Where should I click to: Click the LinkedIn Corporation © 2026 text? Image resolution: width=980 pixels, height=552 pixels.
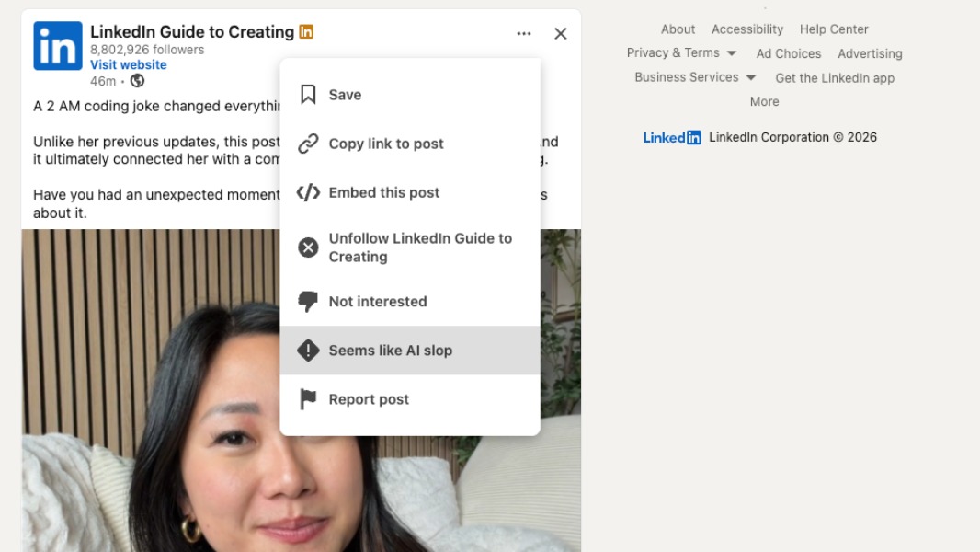pos(792,137)
